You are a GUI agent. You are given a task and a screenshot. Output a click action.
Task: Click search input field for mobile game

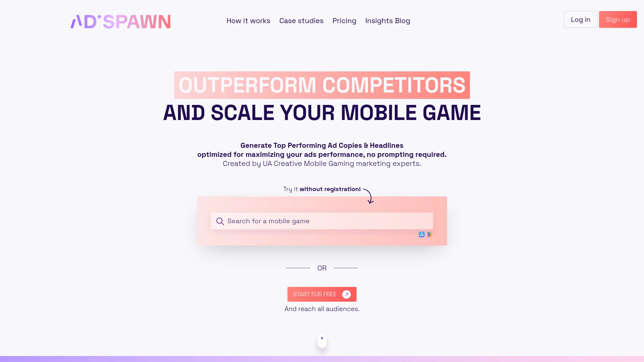(x=322, y=221)
